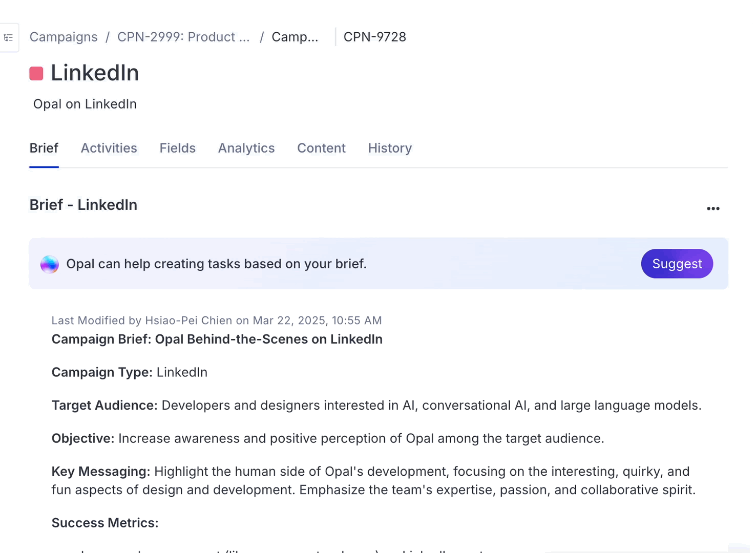Click the pink campaign color square
This screenshot has height=553, width=756.
(36, 74)
